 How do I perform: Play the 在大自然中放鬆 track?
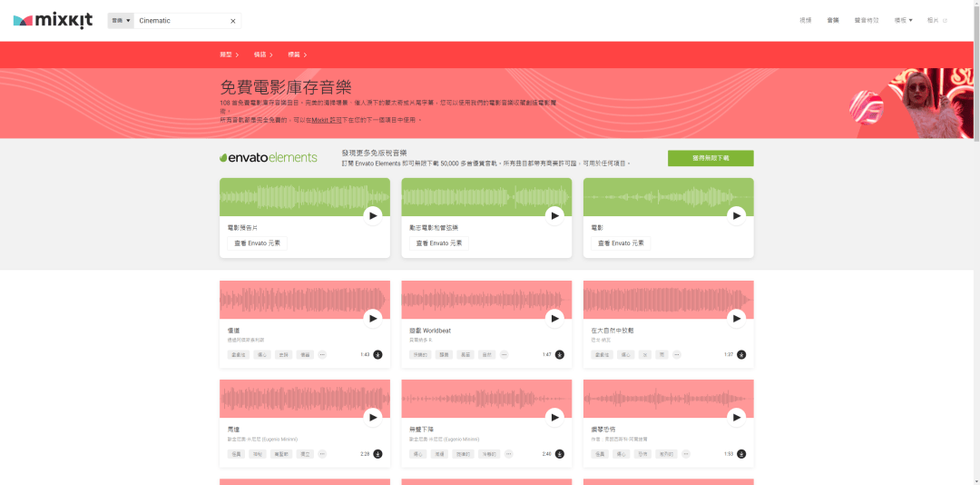point(736,319)
